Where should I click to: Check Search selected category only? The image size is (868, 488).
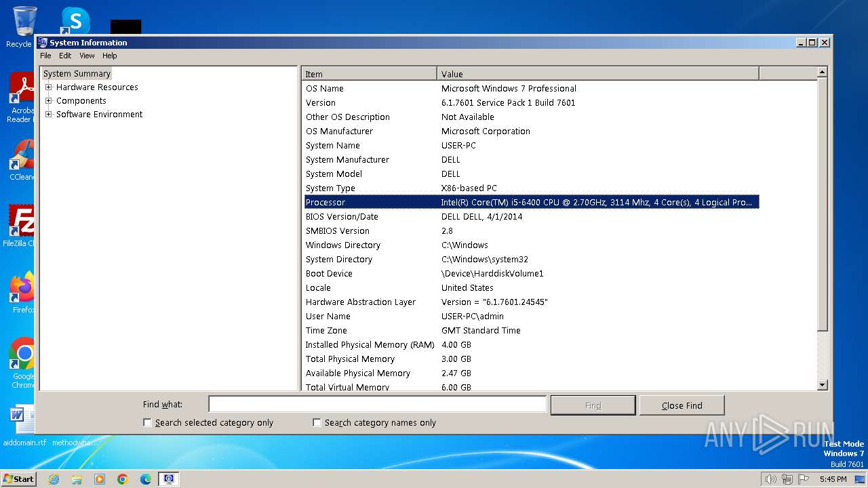(147, 422)
